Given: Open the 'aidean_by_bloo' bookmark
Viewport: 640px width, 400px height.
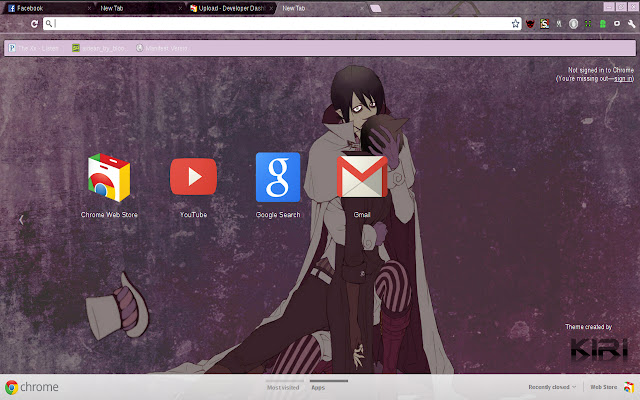Looking at the screenshot, I should (99, 48).
